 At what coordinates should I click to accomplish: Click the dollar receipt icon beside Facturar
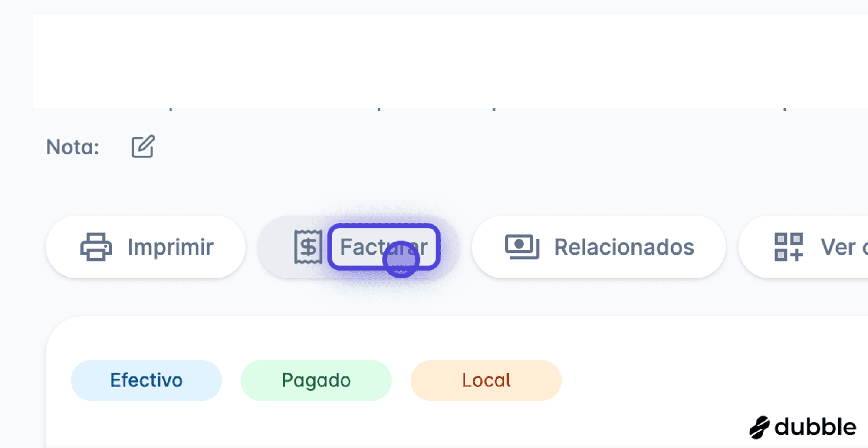tap(308, 247)
